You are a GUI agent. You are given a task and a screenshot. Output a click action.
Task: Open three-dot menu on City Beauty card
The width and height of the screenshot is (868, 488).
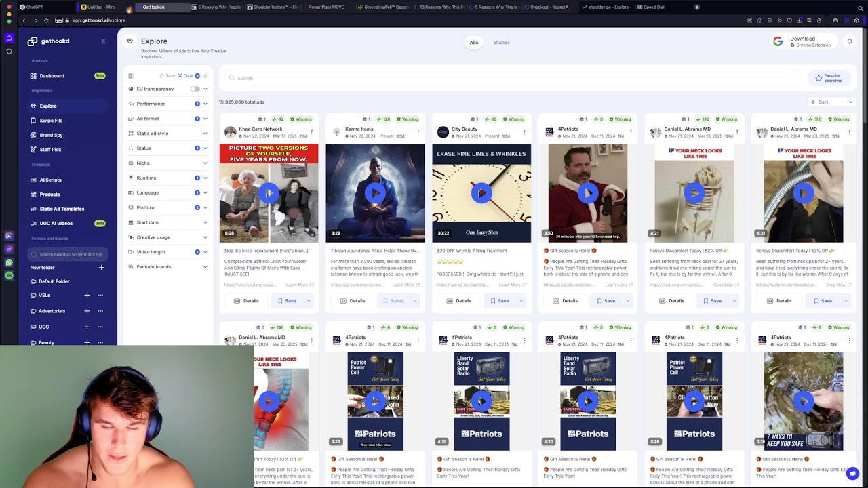[524, 132]
